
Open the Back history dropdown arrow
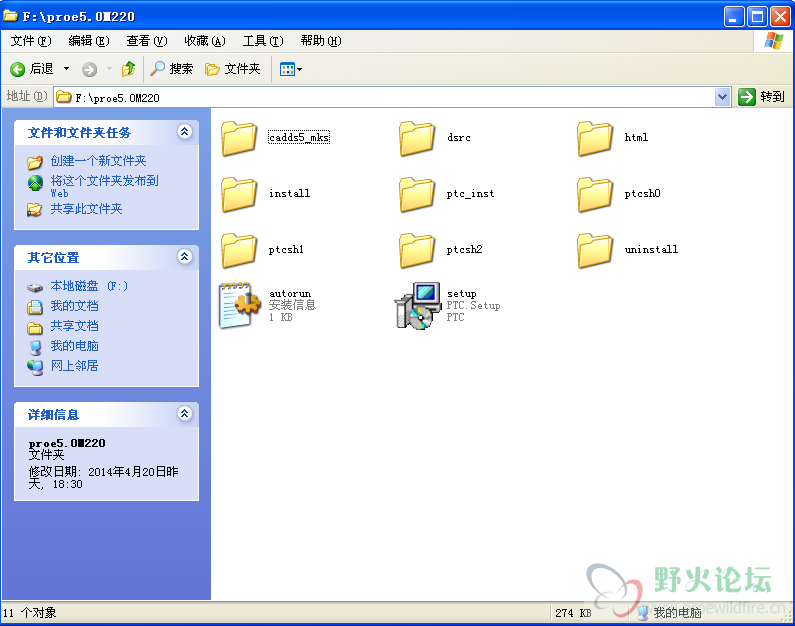pos(66,68)
